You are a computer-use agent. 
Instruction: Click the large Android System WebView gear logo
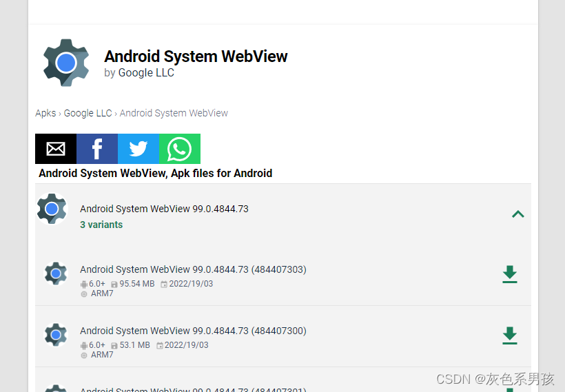pos(66,63)
